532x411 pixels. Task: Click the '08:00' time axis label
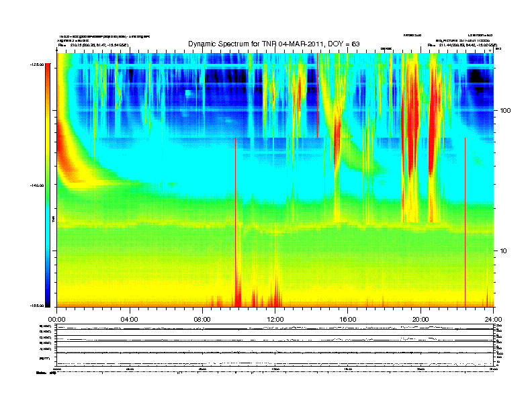click(x=202, y=319)
